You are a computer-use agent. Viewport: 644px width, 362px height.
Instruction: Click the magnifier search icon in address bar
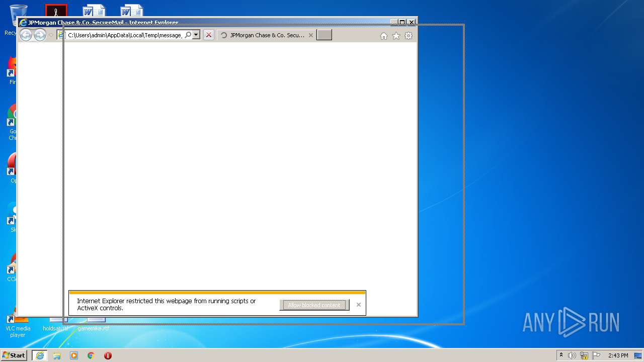click(x=188, y=35)
